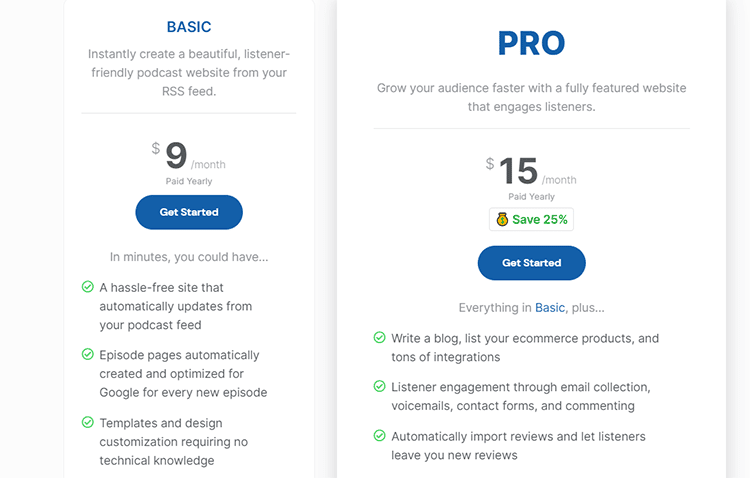Click checkmark icon beside Episode pages feature
The height and width of the screenshot is (478, 750).
tap(88, 354)
